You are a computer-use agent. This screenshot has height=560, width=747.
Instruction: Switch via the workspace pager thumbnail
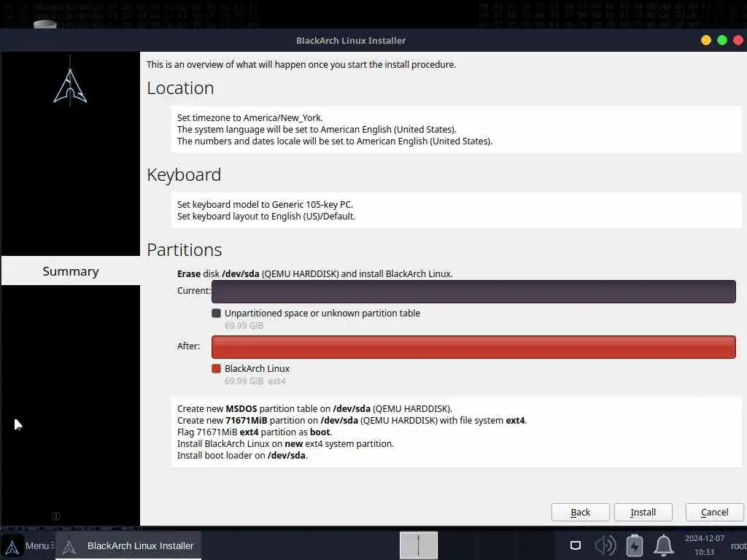418,545
